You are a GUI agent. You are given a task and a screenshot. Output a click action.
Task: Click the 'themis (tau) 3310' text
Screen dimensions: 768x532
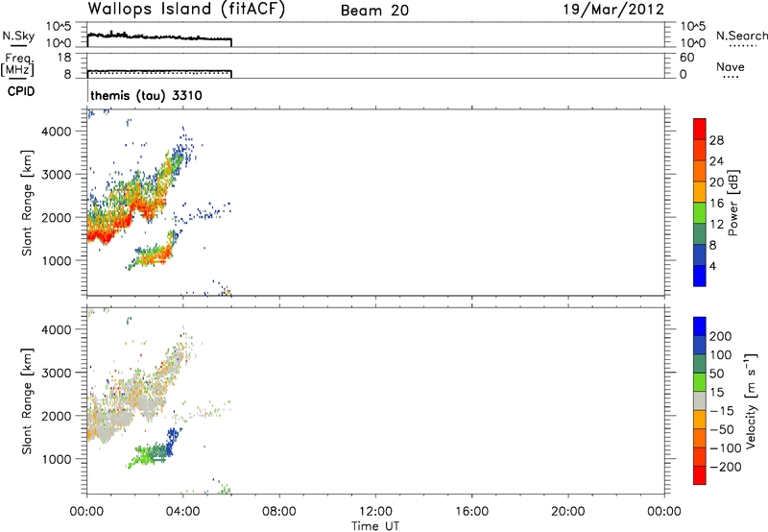click(146, 95)
